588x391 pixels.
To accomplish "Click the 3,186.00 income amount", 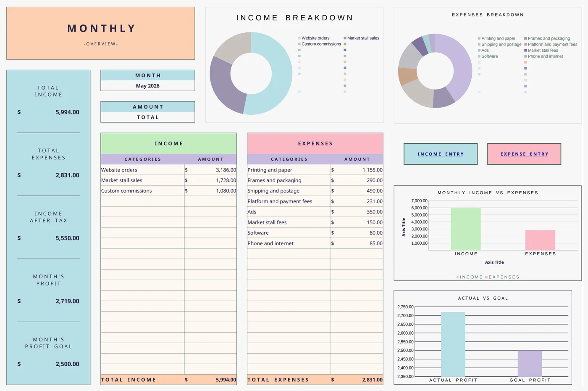I will [x=210, y=170].
